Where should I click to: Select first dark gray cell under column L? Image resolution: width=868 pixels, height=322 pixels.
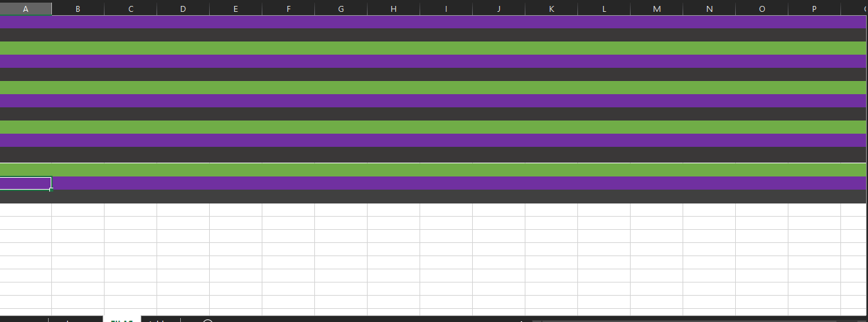[604, 35]
